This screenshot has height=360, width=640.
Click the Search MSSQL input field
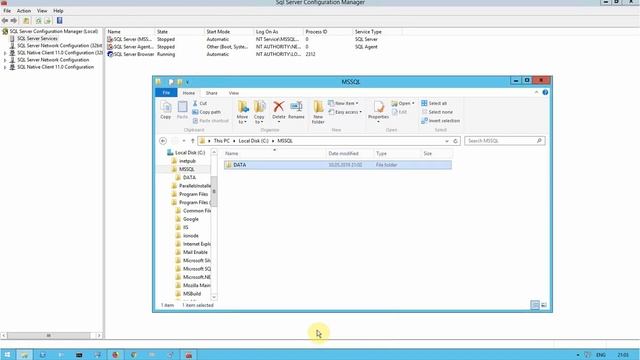point(504,141)
